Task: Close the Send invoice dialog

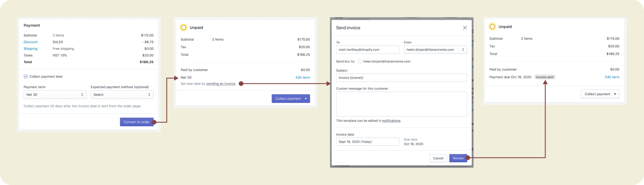Action: coord(465,28)
